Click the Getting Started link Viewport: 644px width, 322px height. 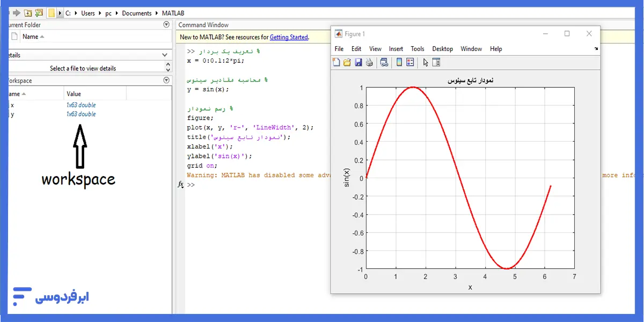click(289, 37)
